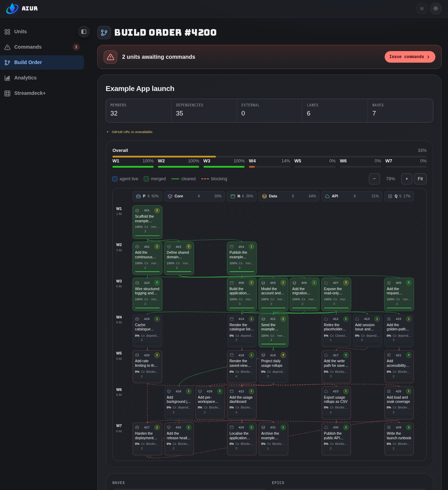Toggle the 'agent live' legend box
The height and width of the screenshot is (490, 448).
[115, 179]
